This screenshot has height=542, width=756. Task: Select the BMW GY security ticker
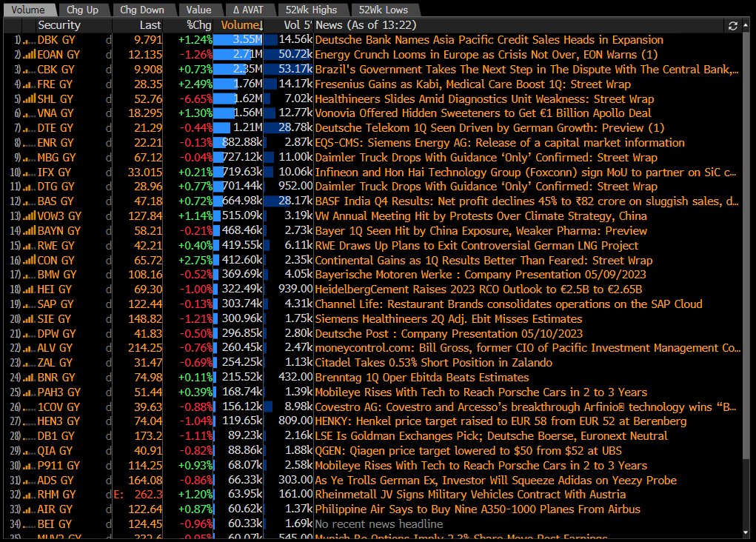(x=57, y=275)
